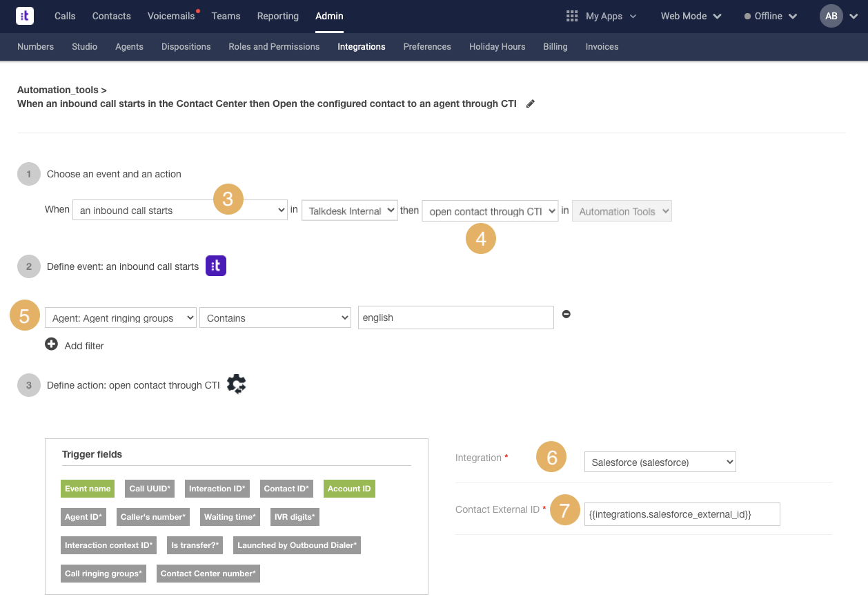Open the Invoices tab
Image resolution: width=868 pixels, height=606 pixels.
pos(602,46)
